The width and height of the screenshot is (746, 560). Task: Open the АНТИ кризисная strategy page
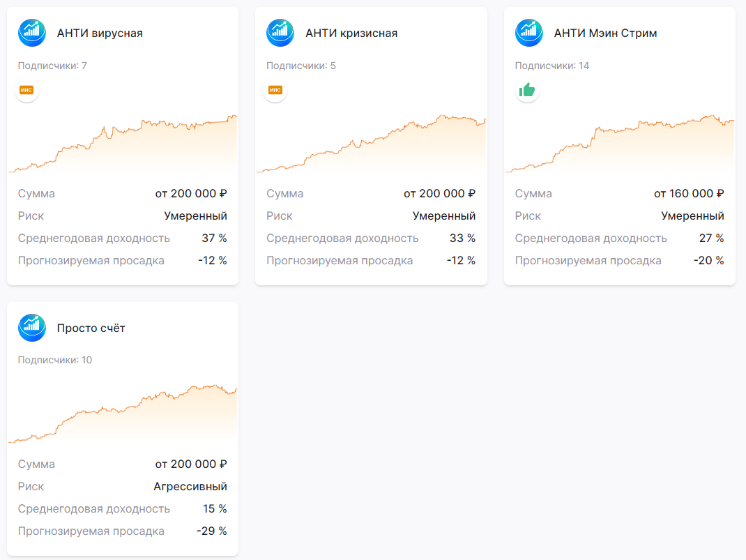[352, 33]
